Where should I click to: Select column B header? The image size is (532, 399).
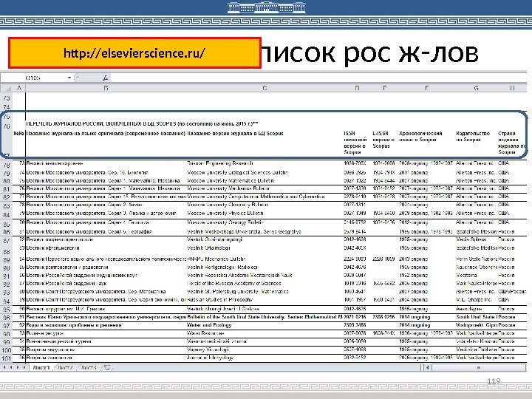pyautogui.click(x=106, y=88)
